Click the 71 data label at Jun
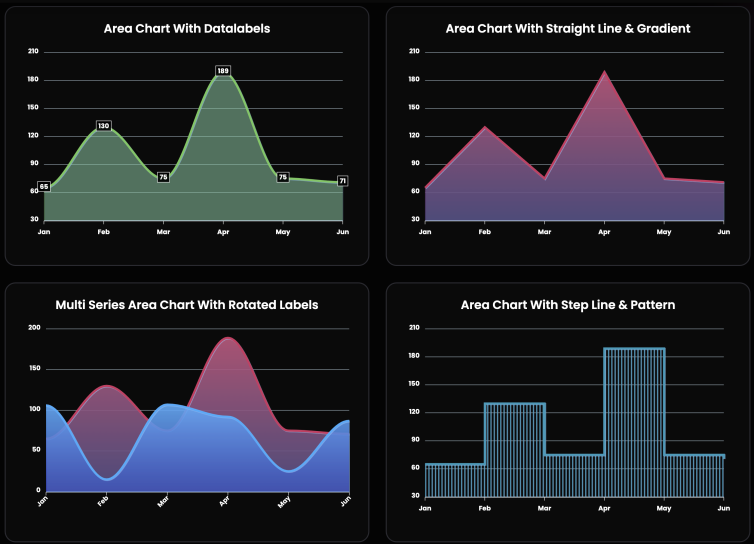The height and width of the screenshot is (544, 754). pos(342,181)
